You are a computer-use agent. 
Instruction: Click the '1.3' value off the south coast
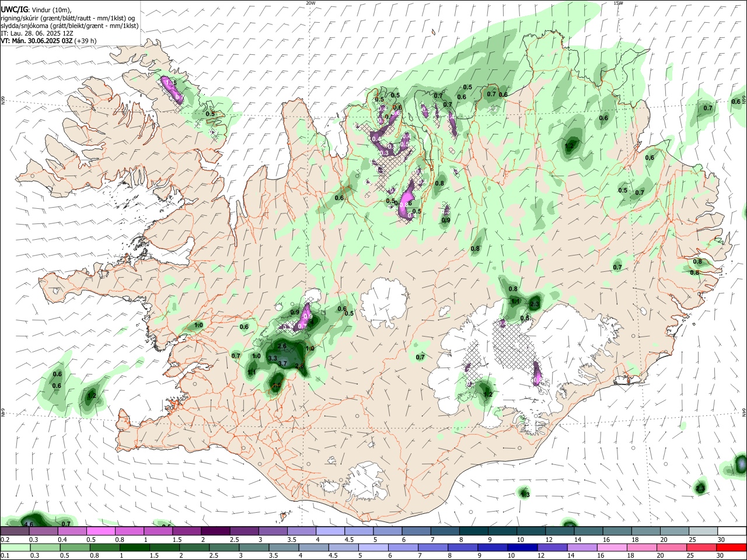click(525, 495)
